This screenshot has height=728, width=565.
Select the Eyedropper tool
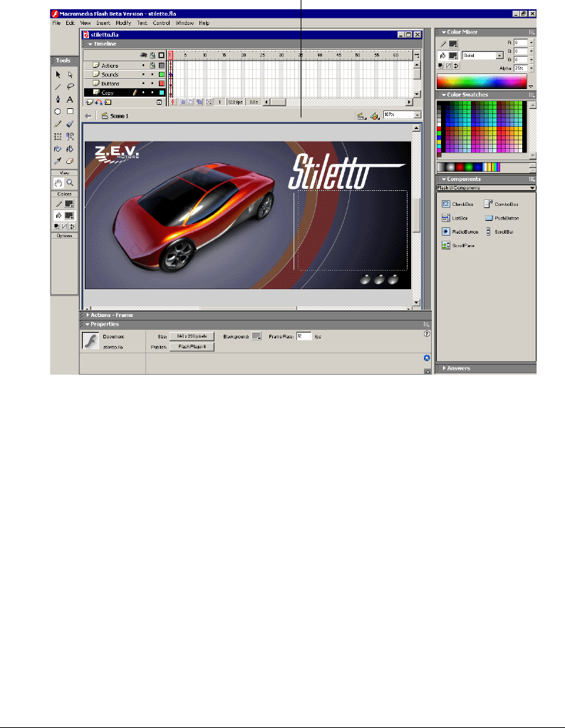pos(58,161)
